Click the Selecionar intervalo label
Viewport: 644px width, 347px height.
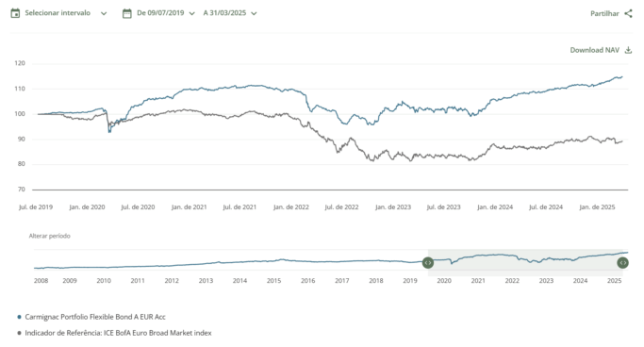(58, 13)
